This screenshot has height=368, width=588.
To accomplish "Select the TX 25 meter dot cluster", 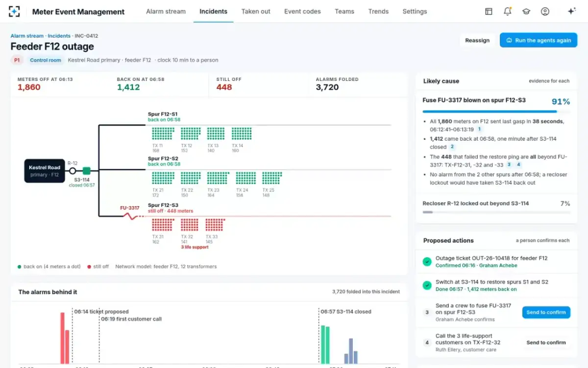I will click(272, 178).
